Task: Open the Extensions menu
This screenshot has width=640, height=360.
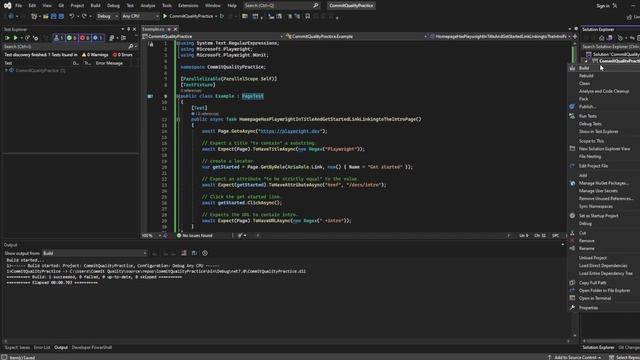Action: click(x=188, y=6)
